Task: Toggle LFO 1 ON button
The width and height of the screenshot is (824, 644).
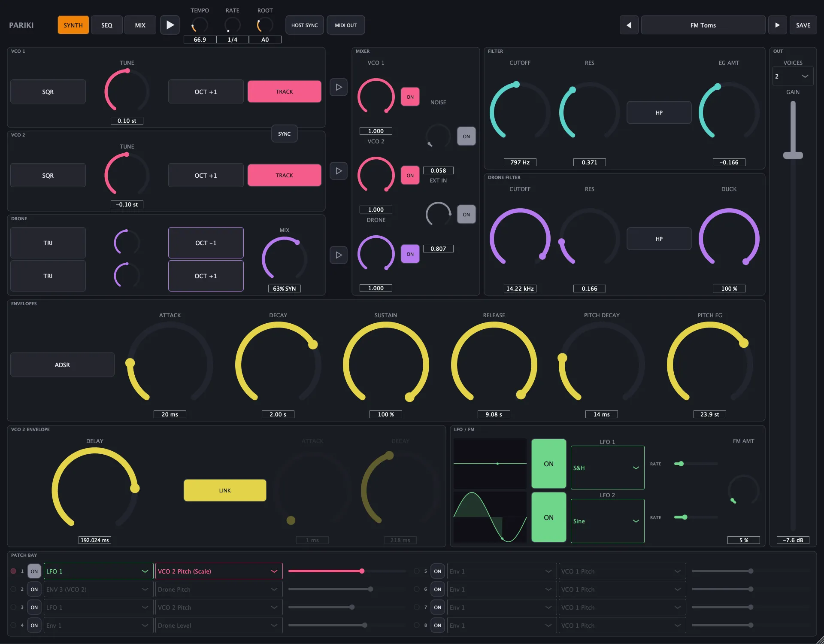Action: point(548,464)
